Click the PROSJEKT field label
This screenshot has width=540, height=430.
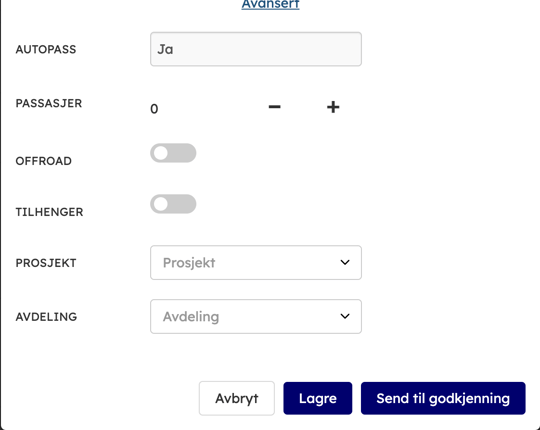pyautogui.click(x=46, y=263)
